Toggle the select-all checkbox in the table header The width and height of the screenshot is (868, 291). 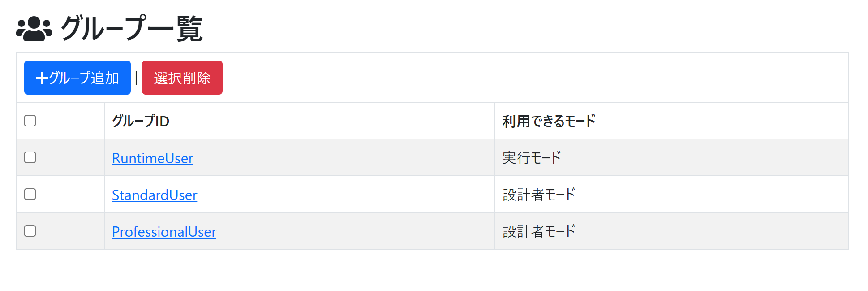tap(30, 121)
